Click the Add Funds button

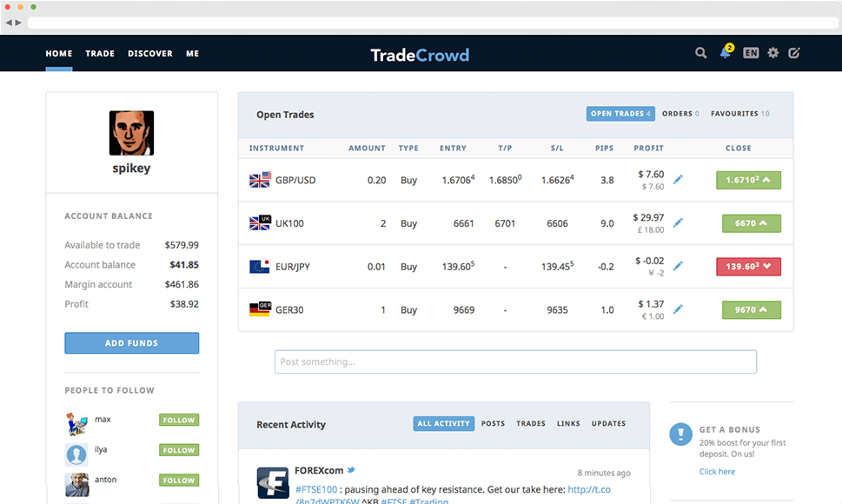click(131, 343)
